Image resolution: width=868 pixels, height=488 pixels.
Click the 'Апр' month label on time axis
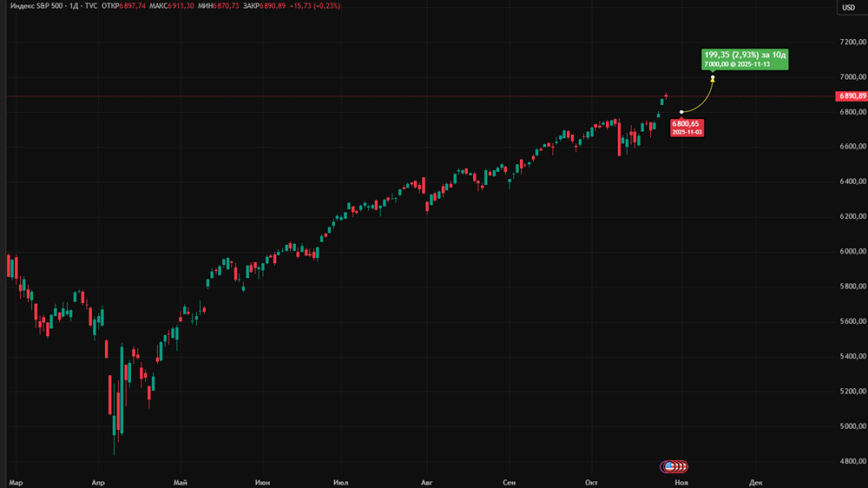click(x=98, y=483)
